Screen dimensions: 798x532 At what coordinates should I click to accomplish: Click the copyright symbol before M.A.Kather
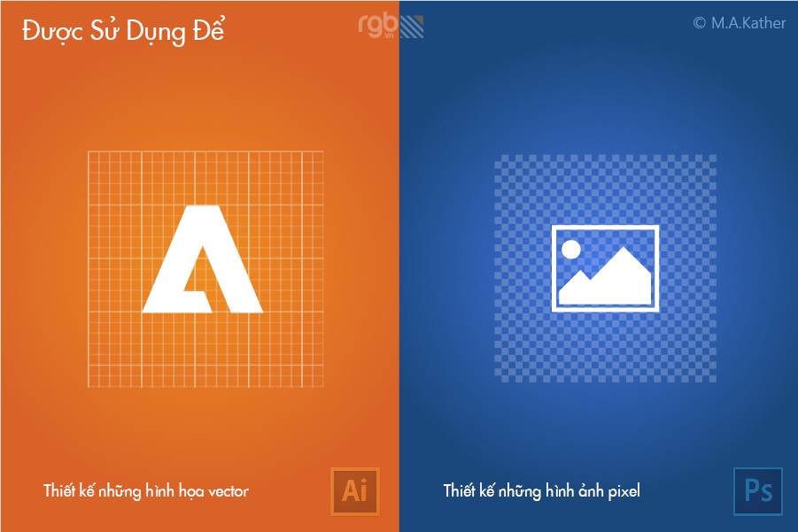(700, 23)
